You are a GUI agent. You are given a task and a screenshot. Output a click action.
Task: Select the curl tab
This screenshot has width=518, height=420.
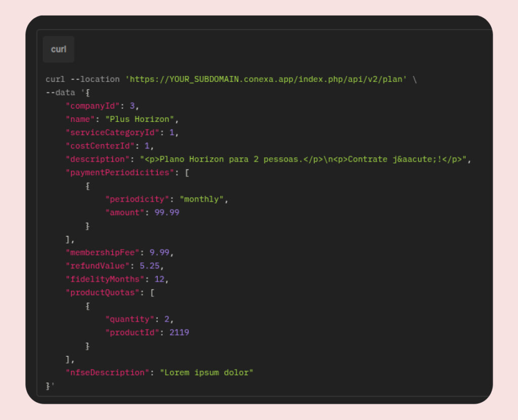(x=59, y=50)
